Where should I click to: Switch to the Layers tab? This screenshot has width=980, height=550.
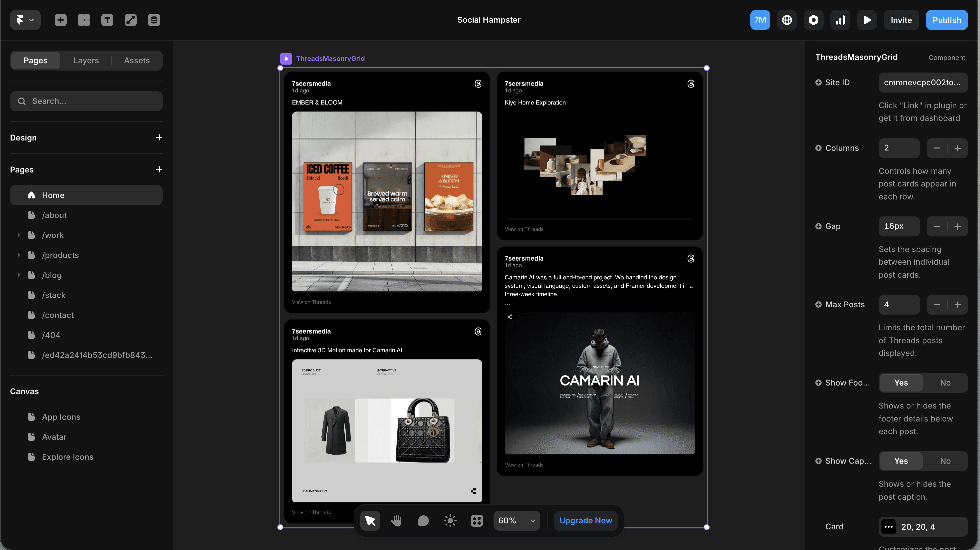pyautogui.click(x=86, y=61)
